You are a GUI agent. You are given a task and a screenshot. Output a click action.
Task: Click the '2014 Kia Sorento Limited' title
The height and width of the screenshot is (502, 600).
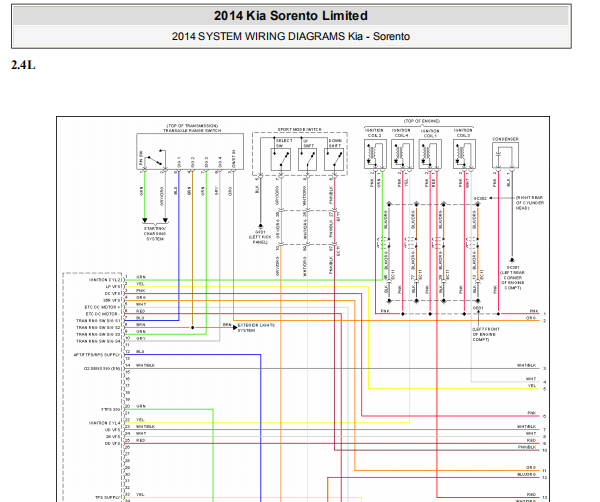click(291, 16)
